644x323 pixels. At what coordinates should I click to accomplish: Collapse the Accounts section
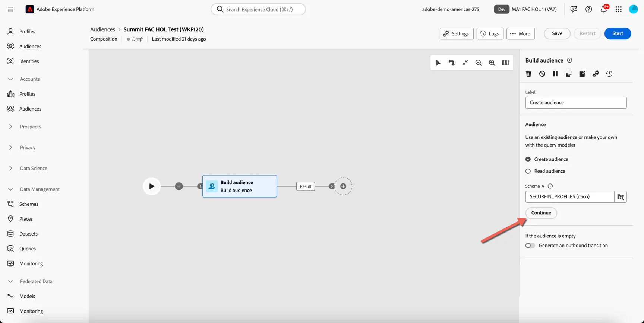coord(10,79)
